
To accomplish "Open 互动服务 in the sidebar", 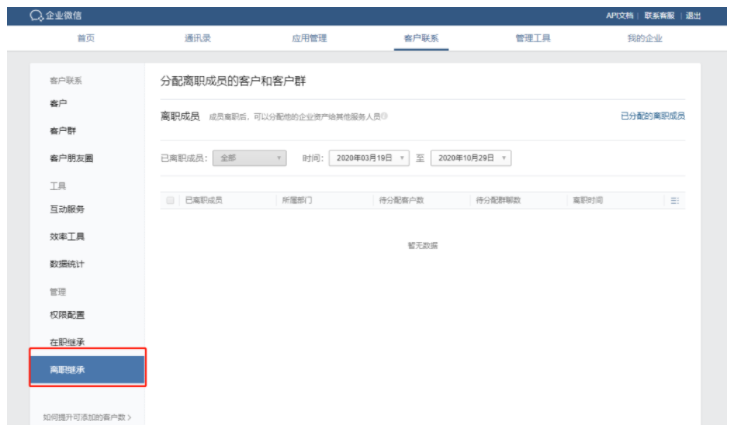I will pos(67,209).
